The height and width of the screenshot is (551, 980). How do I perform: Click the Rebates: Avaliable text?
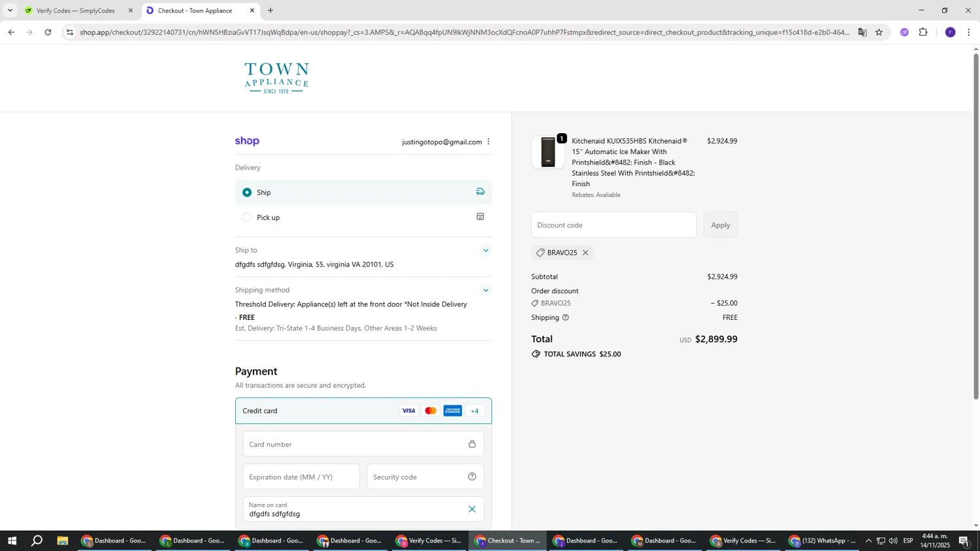point(596,195)
